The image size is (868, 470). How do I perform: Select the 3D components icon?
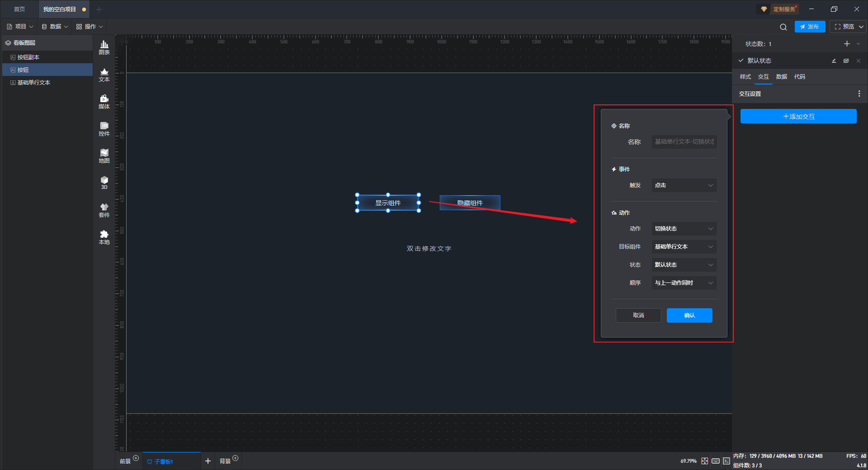(104, 183)
